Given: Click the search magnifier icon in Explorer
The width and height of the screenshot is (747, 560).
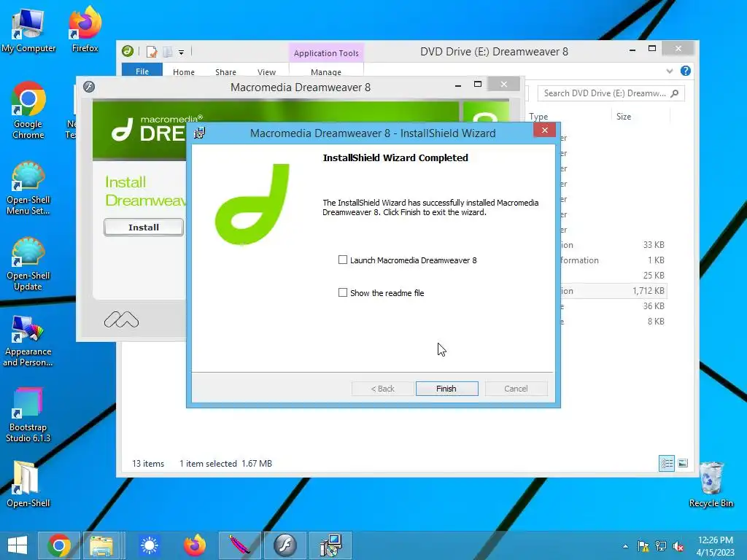Looking at the screenshot, I should pos(675,93).
